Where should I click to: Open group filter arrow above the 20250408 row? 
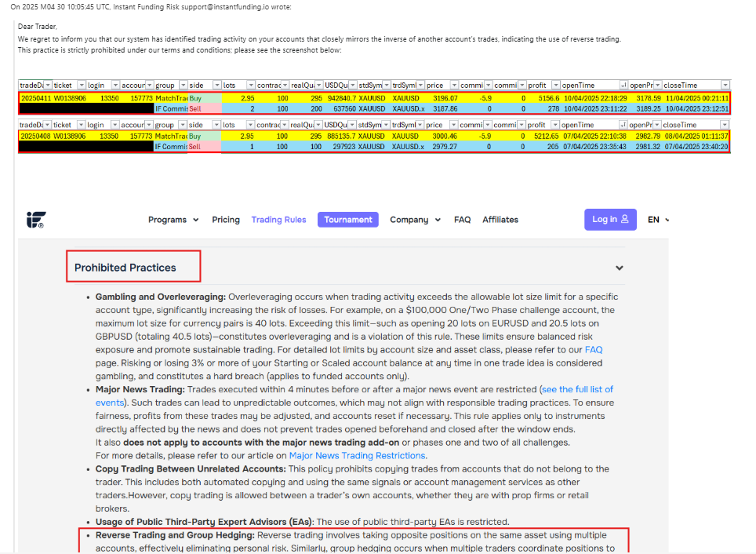pyautogui.click(x=182, y=125)
